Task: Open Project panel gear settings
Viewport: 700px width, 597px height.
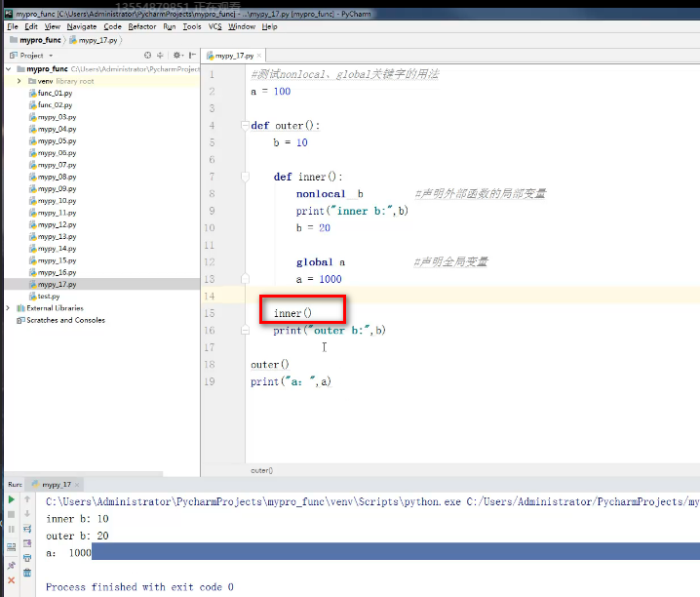Action: click(x=177, y=56)
